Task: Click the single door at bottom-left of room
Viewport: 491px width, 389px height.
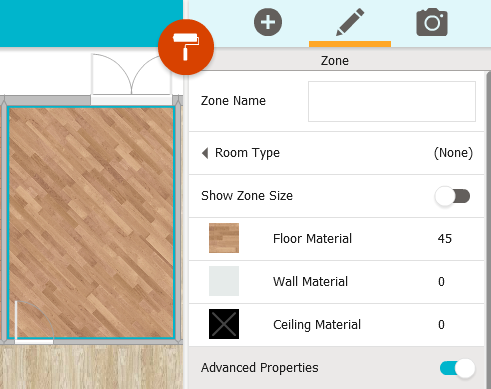Action: [x=34, y=322]
